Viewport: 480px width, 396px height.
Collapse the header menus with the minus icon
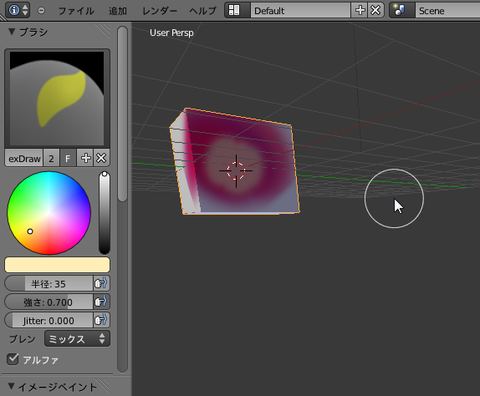point(41,10)
